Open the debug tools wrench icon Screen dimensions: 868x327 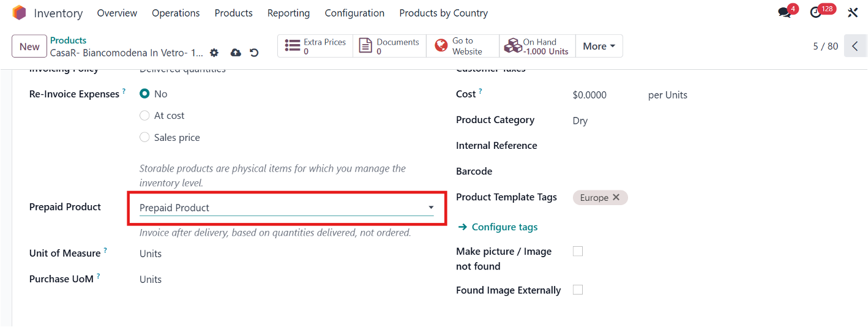point(853,13)
